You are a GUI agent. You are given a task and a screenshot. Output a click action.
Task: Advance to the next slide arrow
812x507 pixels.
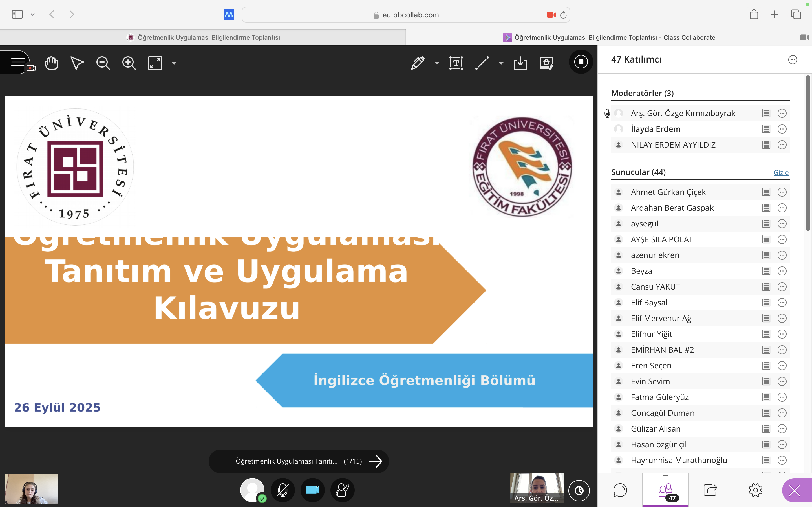[376, 461]
